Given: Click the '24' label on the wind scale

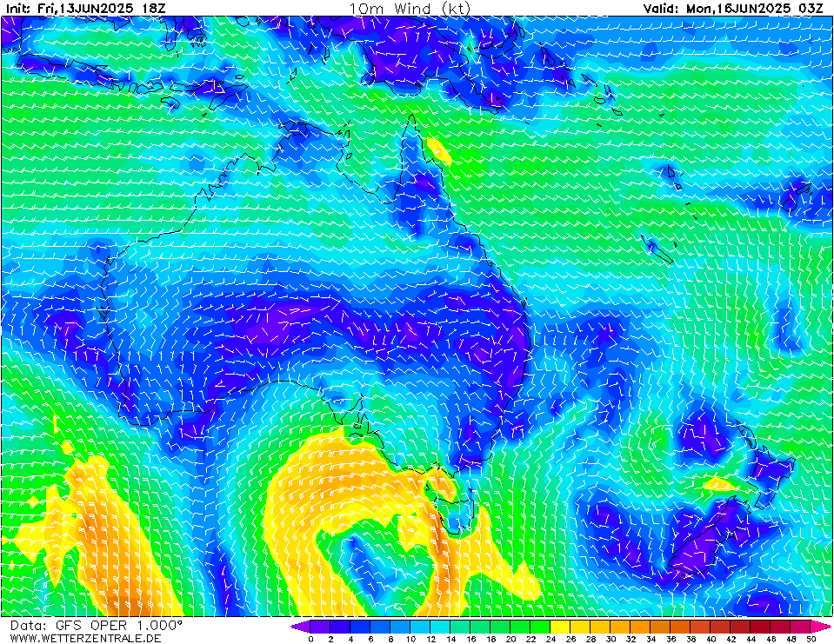Looking at the screenshot, I should 551,639.
